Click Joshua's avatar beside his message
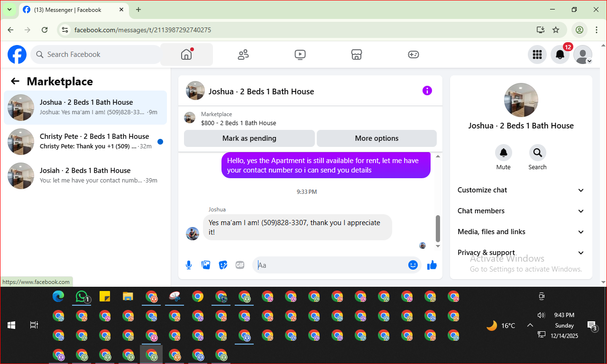The height and width of the screenshot is (364, 607). pyautogui.click(x=193, y=233)
